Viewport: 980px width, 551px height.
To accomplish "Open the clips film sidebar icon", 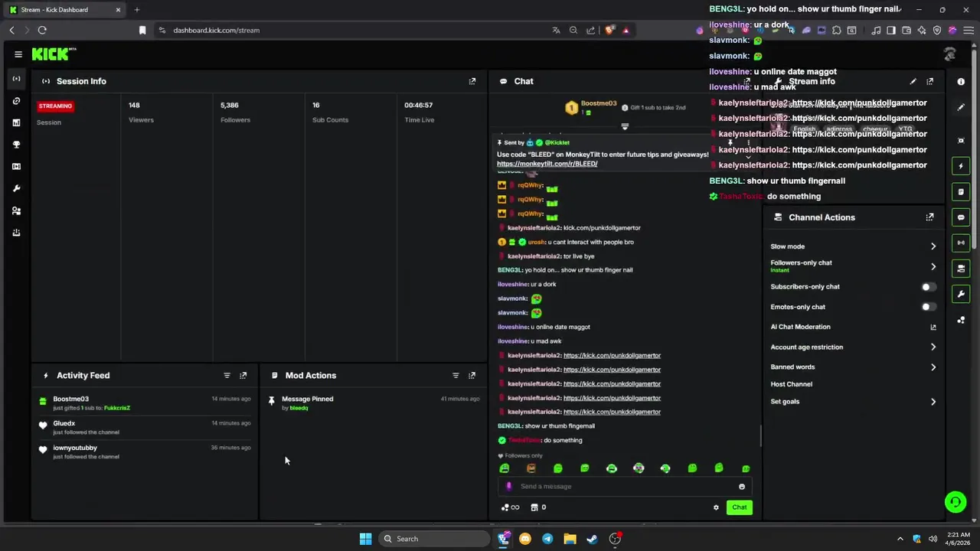I will click(x=16, y=166).
